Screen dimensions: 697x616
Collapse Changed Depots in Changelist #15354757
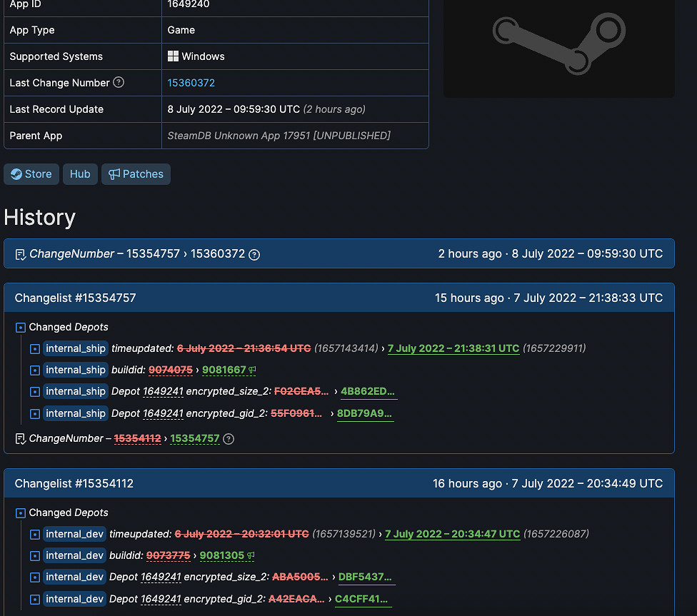(x=20, y=327)
